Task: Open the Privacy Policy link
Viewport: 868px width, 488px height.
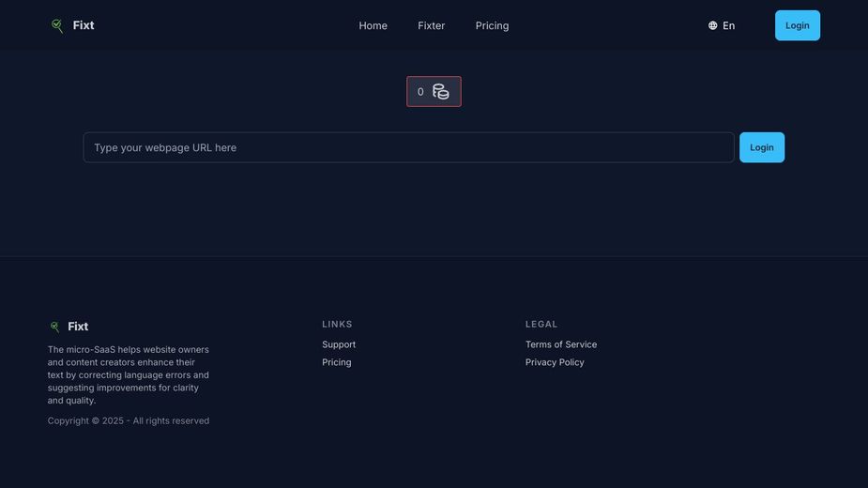Action: [x=555, y=362]
